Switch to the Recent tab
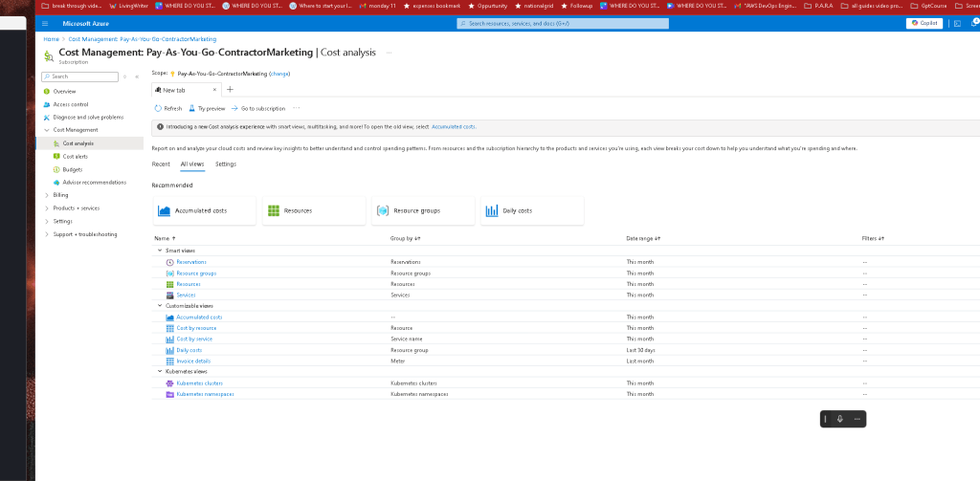Viewport: 980px width, 481px height. point(161,164)
